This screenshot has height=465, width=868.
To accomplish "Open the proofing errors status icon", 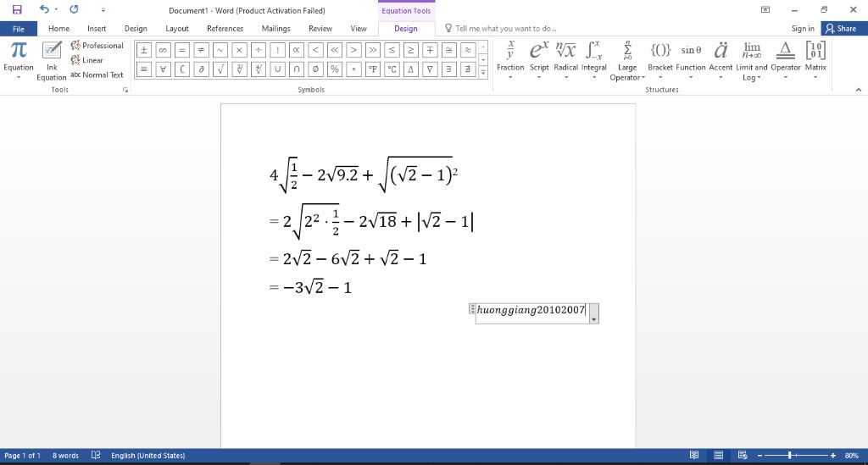I will [x=96, y=455].
